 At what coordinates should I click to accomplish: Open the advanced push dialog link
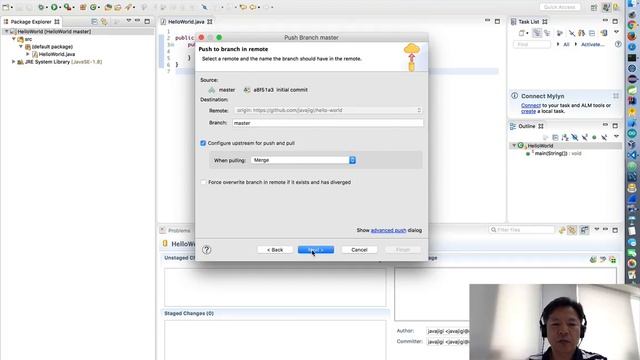(x=388, y=230)
